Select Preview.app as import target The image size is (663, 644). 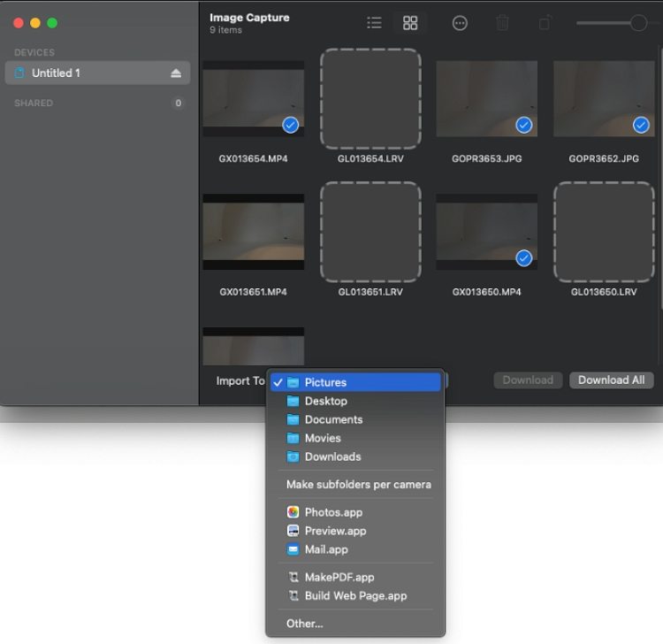355,531
